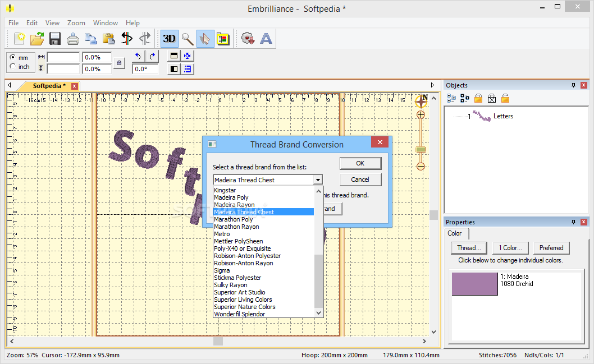Pin the Objects panel
The image size is (594, 364).
(x=574, y=85)
